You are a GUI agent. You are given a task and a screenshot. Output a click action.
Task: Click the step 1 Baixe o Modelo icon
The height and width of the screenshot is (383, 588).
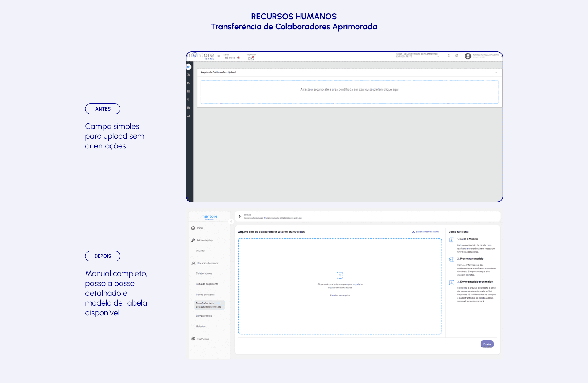(451, 240)
